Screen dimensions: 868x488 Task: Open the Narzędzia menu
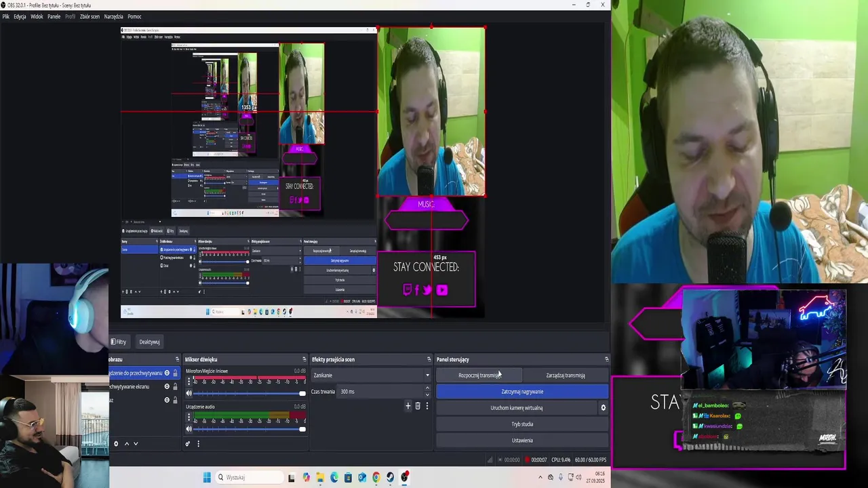coord(113,16)
